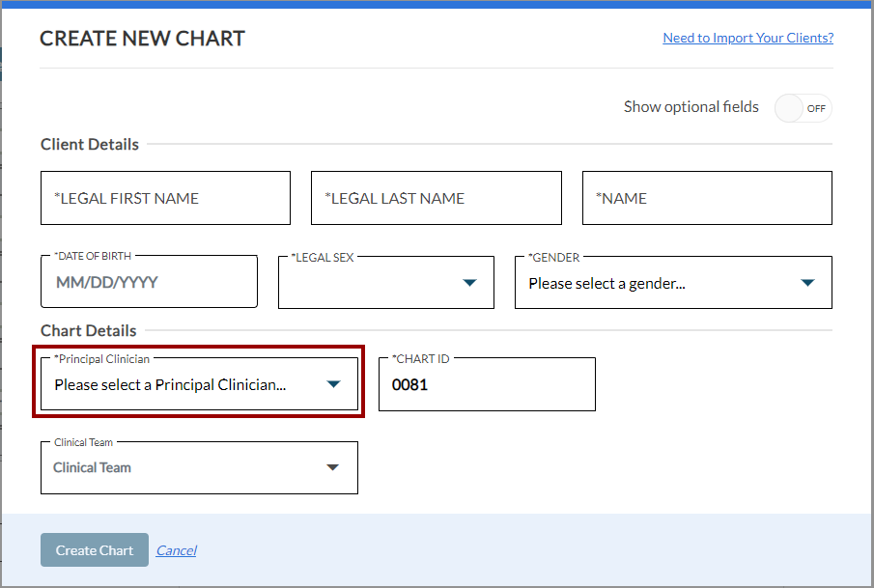Click the arrow icon in Legal Sex field
Screen dimensions: 874x588
coord(469,283)
